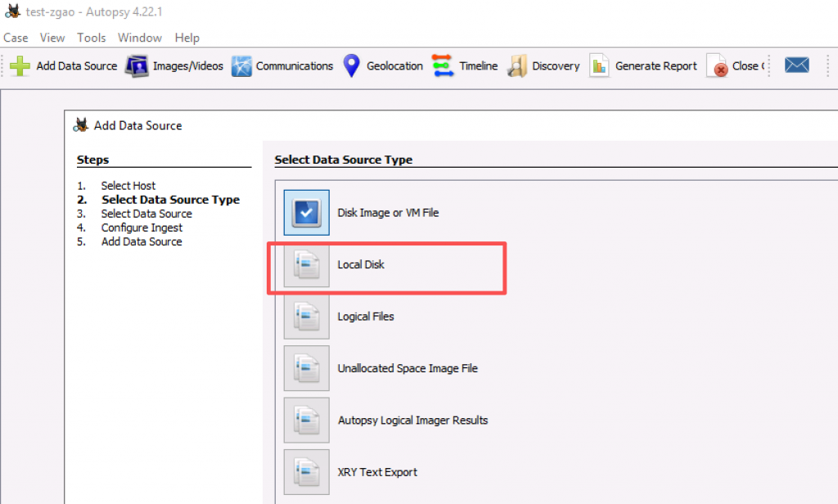Open the View menu
Image resolution: width=838 pixels, height=504 pixels.
click(x=52, y=38)
